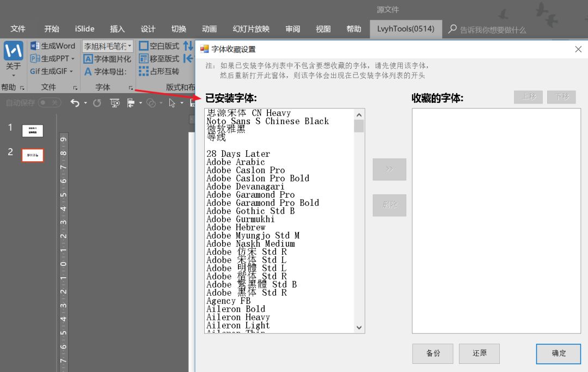Click the 关于 logo icon

coord(14,51)
